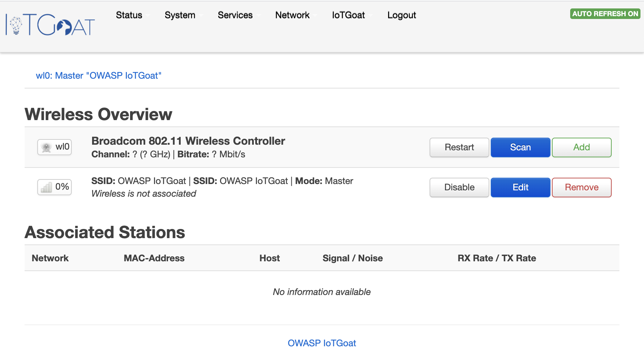Scan for wireless networks
The width and height of the screenshot is (644, 354).
click(x=520, y=147)
